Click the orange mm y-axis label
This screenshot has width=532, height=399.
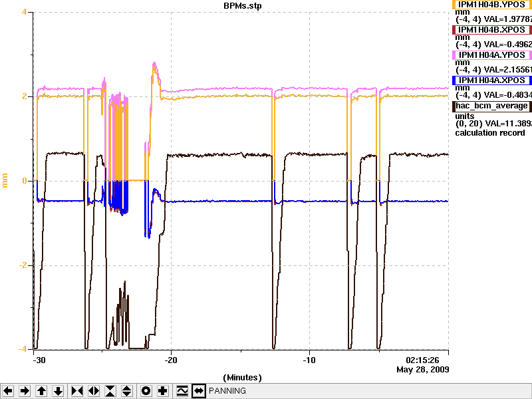(5, 180)
